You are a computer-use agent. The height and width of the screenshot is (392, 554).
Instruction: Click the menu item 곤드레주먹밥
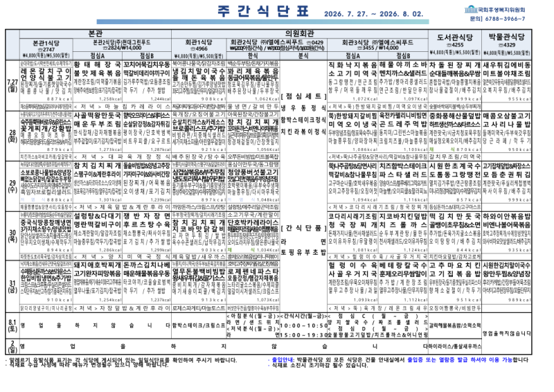point(403,124)
